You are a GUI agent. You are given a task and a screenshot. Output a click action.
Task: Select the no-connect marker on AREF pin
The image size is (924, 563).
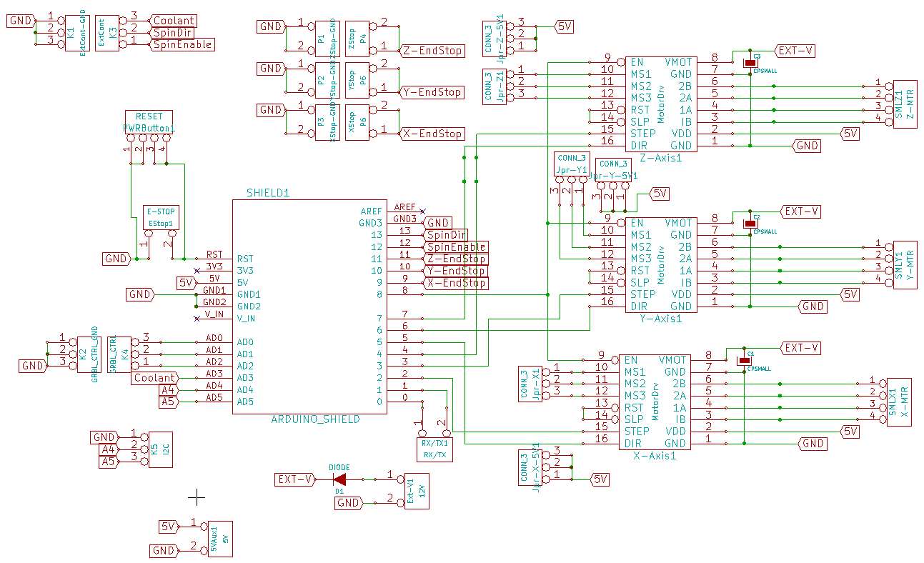coord(422,211)
